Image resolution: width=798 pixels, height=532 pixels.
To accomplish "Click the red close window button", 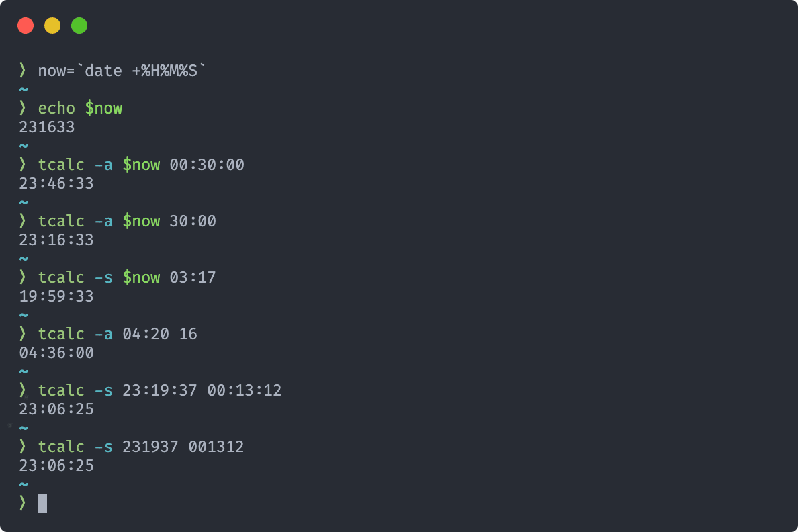I will click(26, 26).
